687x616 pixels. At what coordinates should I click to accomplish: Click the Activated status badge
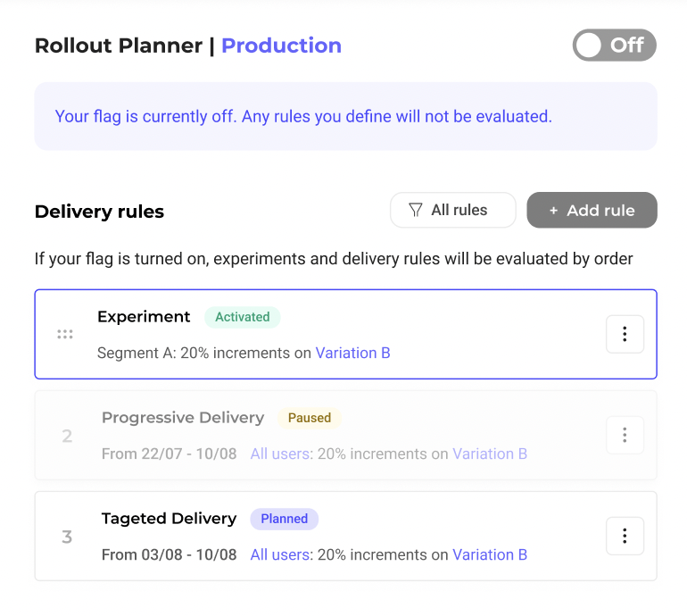pyautogui.click(x=243, y=317)
